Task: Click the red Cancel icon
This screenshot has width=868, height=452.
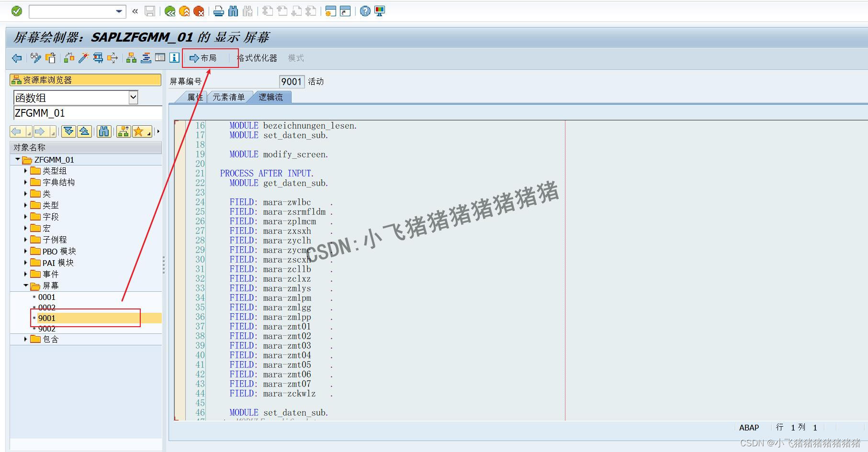Action: 199,11
